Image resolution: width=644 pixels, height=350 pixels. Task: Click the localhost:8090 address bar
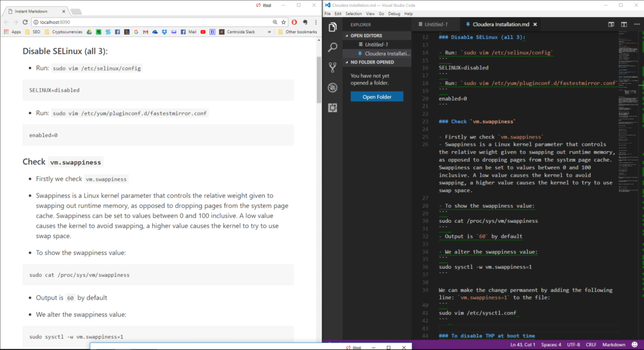[x=152, y=22]
